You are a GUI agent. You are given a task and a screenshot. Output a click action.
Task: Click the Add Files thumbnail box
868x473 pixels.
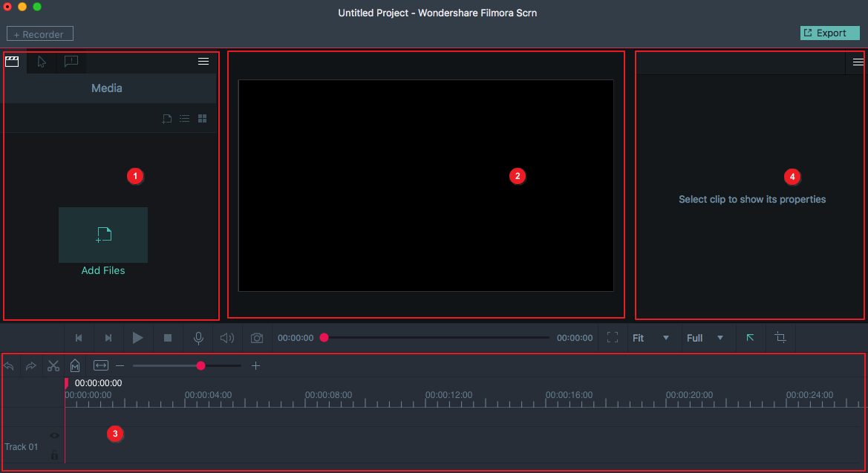click(103, 235)
